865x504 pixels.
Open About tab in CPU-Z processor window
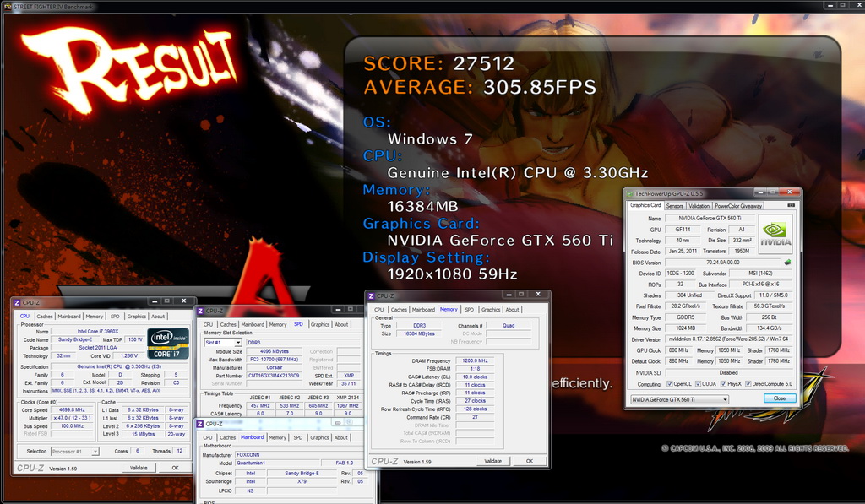click(x=158, y=317)
